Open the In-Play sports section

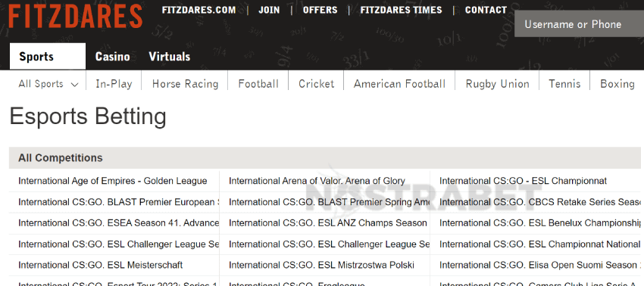point(114,84)
